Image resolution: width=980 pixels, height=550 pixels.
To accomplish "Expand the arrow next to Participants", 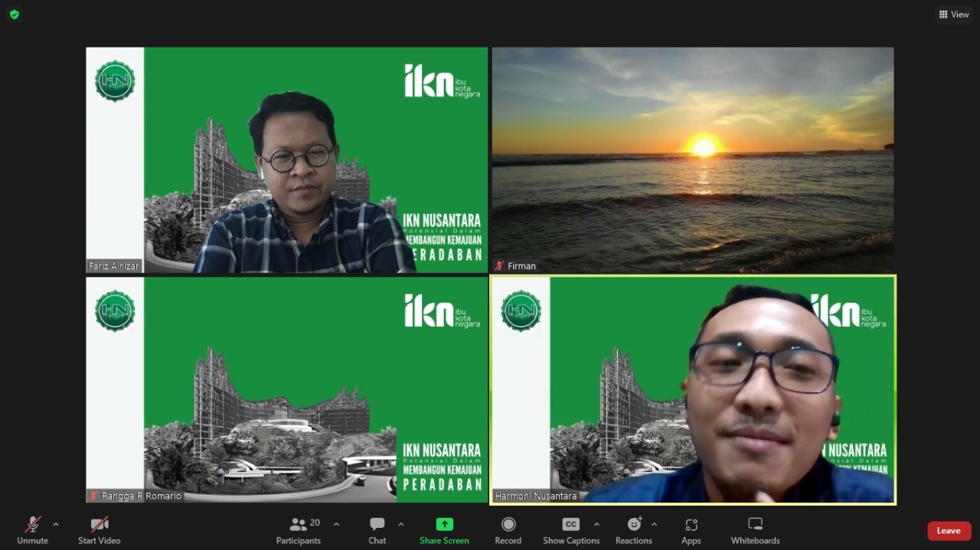I will 336,525.
